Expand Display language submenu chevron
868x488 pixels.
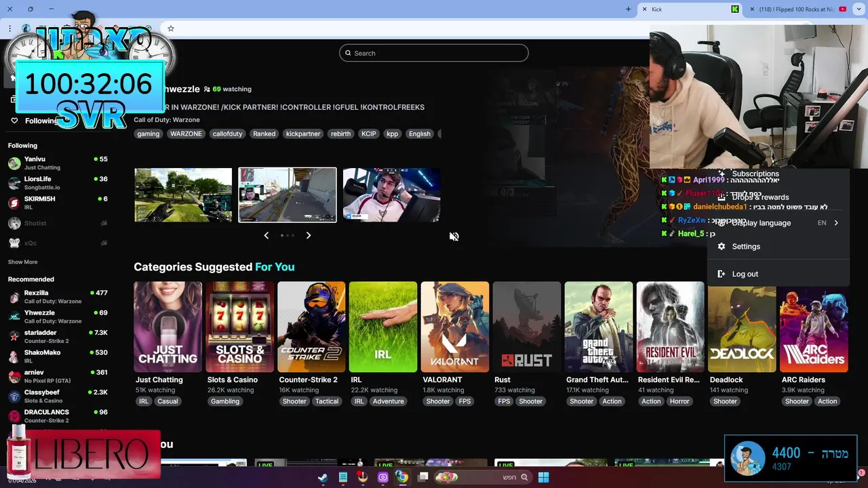coord(836,223)
